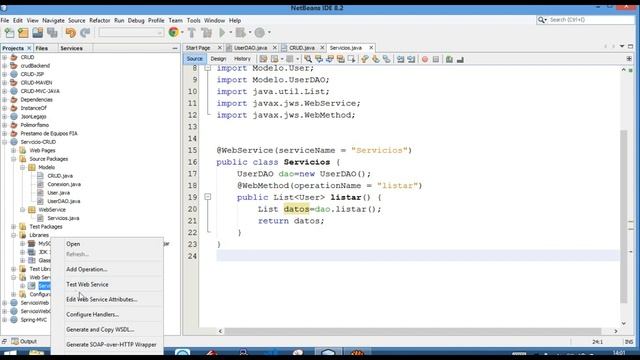Select UserDAO.java in project tree

(x=63, y=201)
